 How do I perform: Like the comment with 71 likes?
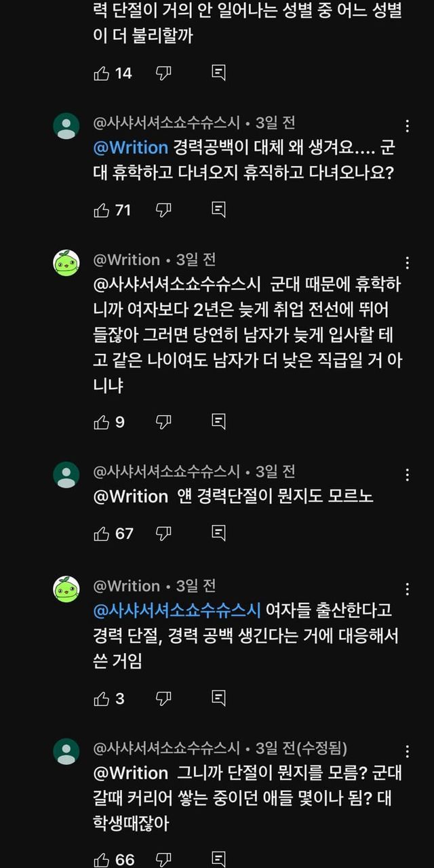pyautogui.click(x=102, y=210)
